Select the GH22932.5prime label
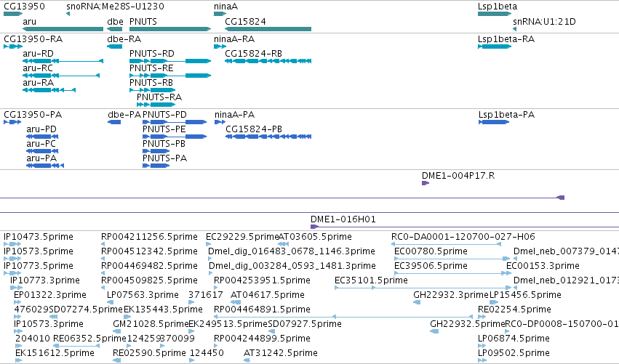This screenshot has width=619, height=364. pyautogui.click(x=468, y=324)
